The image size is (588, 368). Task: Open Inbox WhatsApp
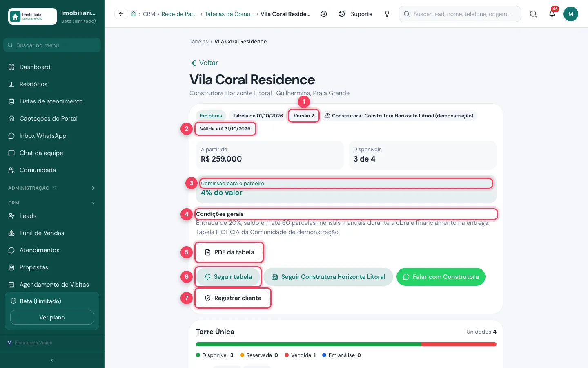pos(52,136)
